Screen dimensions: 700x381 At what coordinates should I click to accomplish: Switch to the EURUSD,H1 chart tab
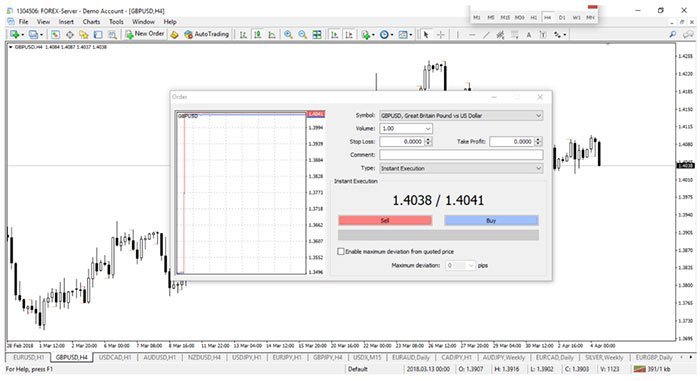[x=29, y=358]
